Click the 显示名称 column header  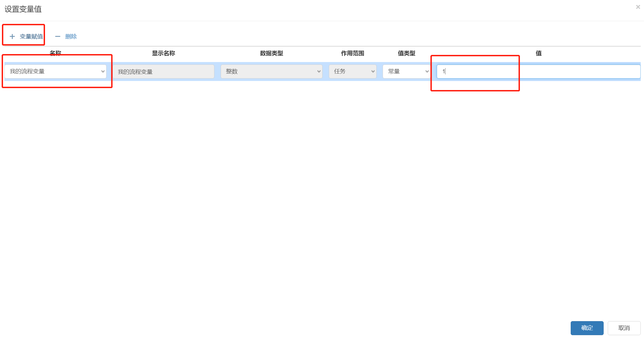[x=163, y=53]
